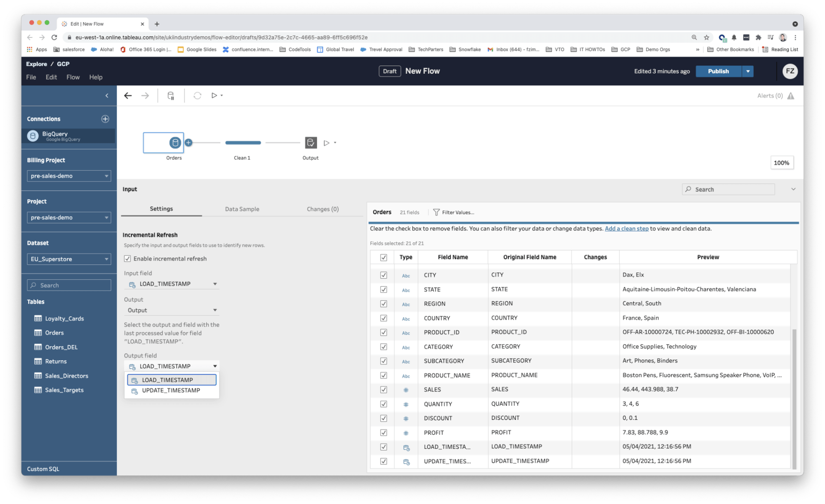Disable the Enable incremental refresh checkbox
Screen dimensions: 825x504
tap(128, 258)
